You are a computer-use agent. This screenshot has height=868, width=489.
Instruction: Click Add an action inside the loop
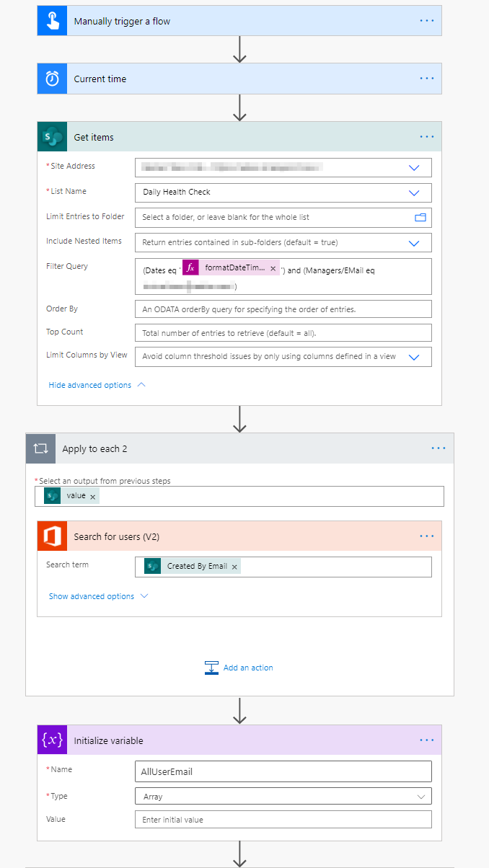pos(239,667)
